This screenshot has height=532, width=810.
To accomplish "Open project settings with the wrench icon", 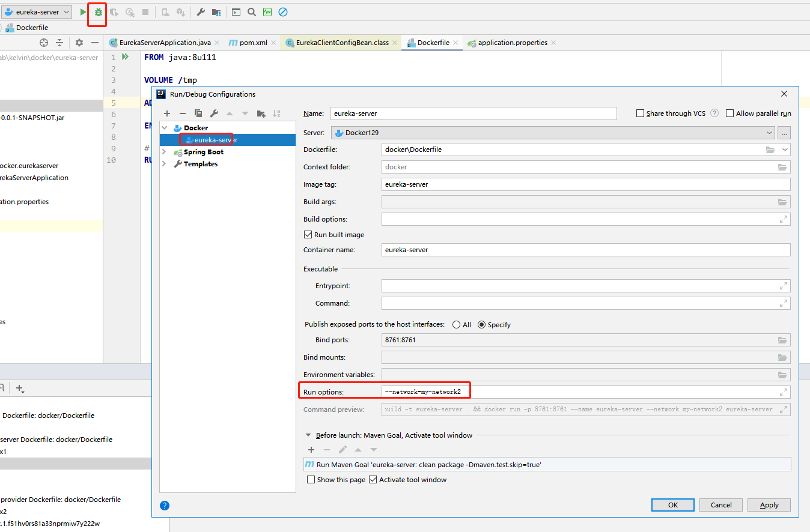I will 201,12.
